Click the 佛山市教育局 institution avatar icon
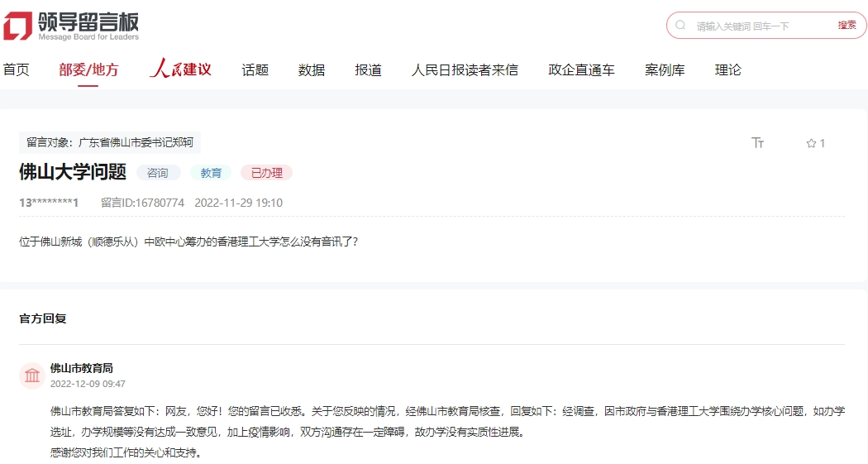 pos(32,376)
